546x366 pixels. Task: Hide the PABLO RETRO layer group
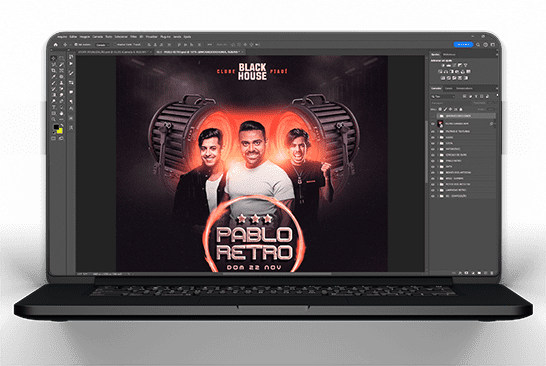(433, 161)
